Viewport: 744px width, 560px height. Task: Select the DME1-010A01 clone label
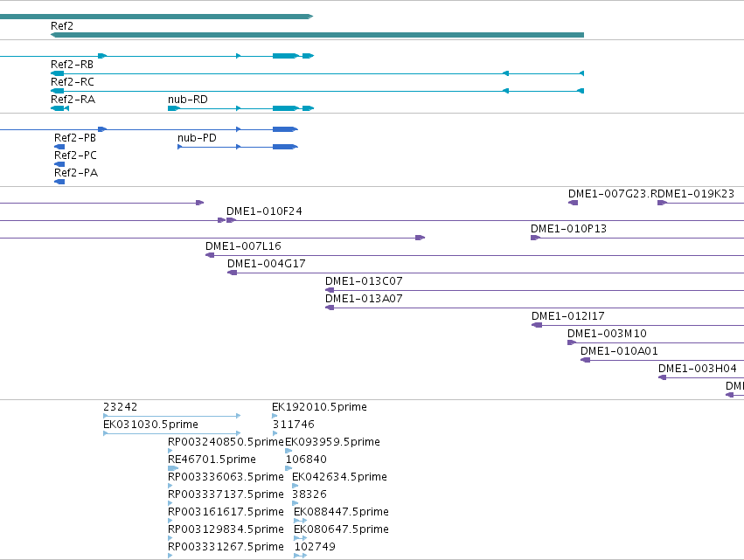coord(620,352)
